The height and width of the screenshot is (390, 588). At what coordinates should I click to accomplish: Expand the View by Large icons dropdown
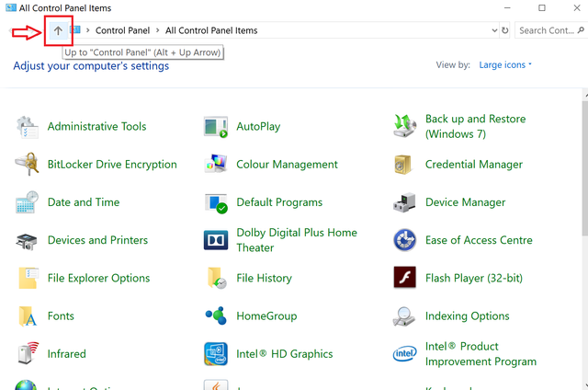pyautogui.click(x=504, y=65)
